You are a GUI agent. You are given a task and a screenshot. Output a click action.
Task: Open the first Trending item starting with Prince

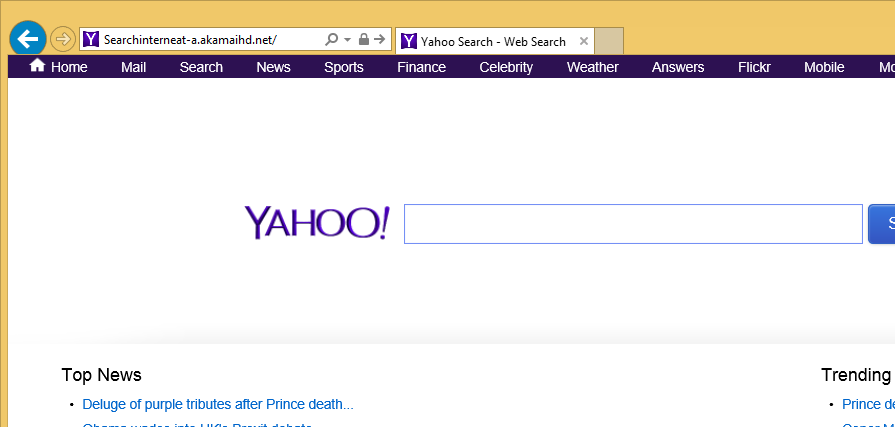pos(868,405)
